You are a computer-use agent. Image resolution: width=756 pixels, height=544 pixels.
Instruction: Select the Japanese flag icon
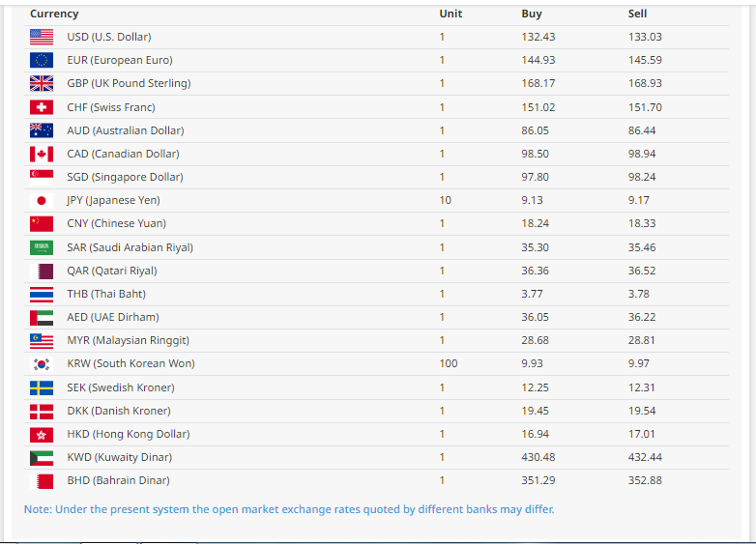point(42,200)
